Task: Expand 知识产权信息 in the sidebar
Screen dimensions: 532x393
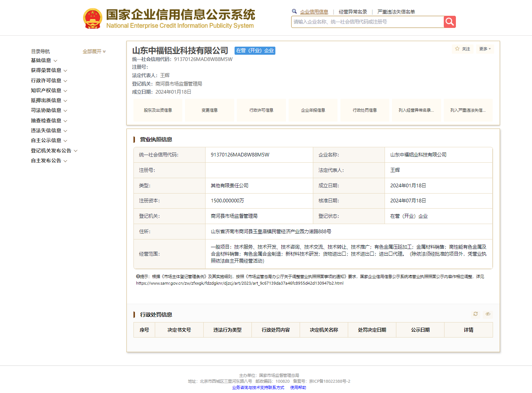Action: [49, 90]
